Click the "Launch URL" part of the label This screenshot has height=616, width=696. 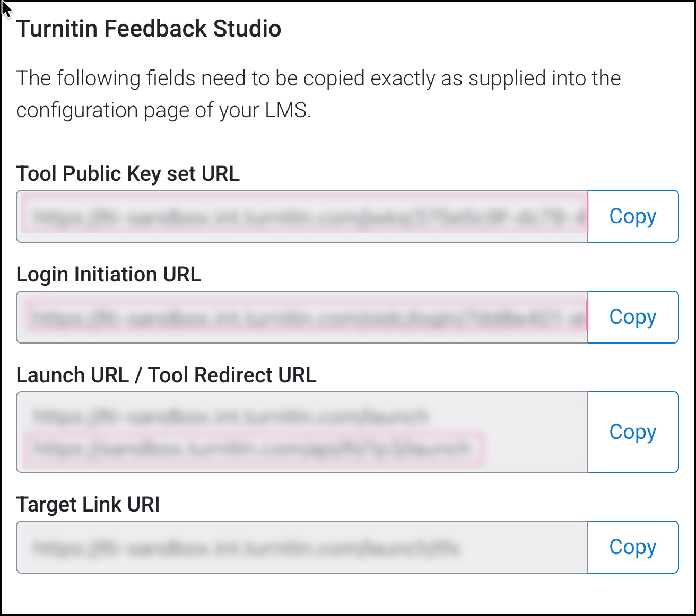(x=72, y=375)
